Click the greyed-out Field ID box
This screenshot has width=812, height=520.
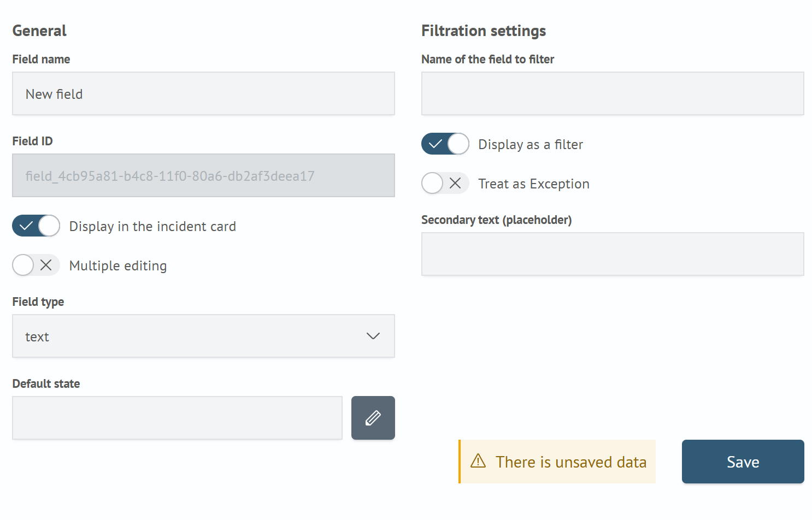203,175
